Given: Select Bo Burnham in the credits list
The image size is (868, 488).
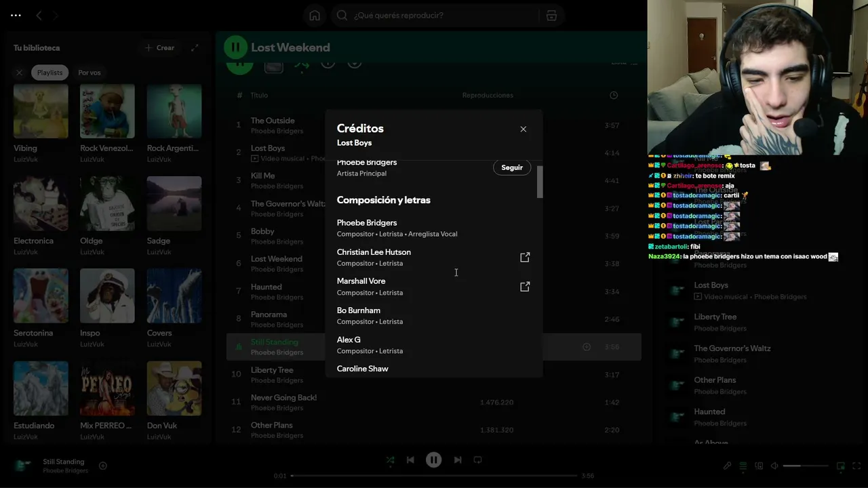Looking at the screenshot, I should pos(359,310).
